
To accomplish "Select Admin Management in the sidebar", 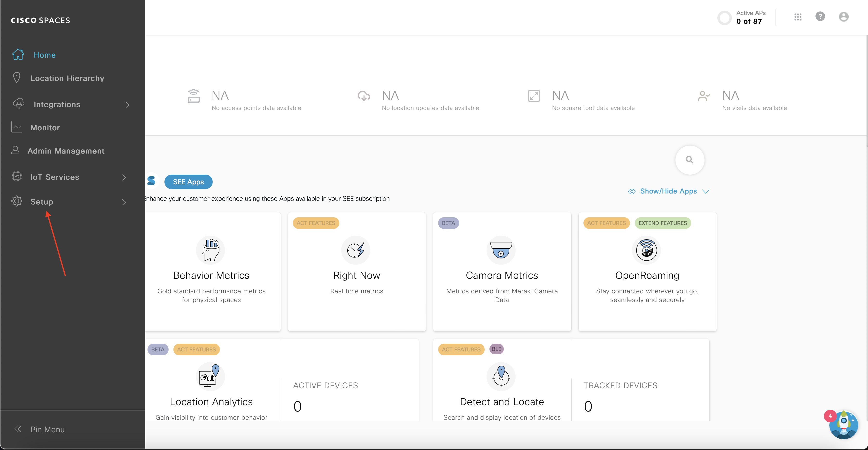I will 66,151.
